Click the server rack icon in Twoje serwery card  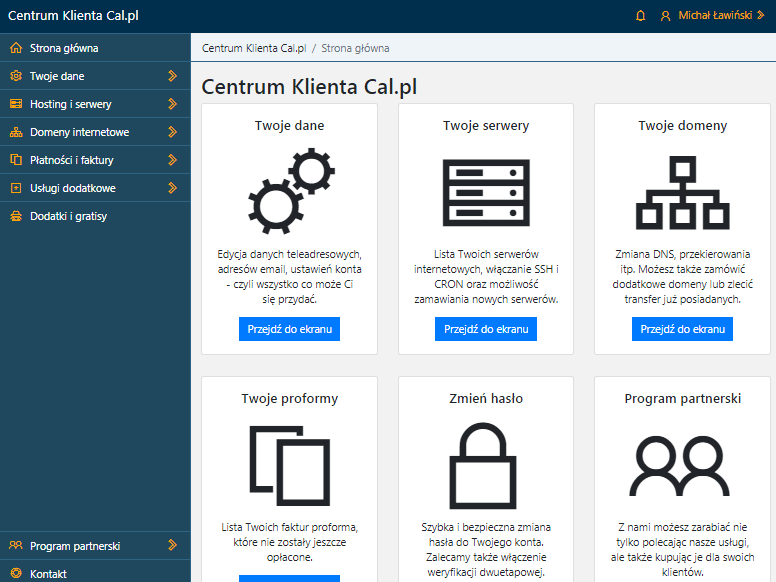tap(486, 193)
